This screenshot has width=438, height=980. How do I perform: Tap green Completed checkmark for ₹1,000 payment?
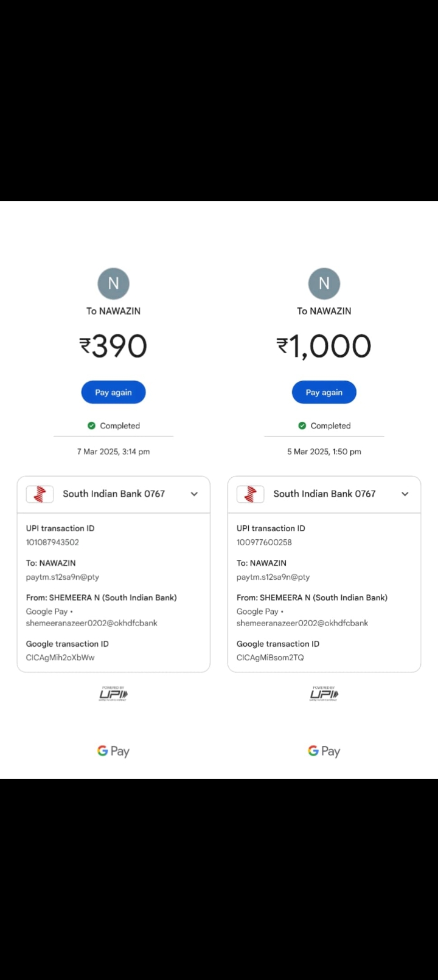coord(302,426)
